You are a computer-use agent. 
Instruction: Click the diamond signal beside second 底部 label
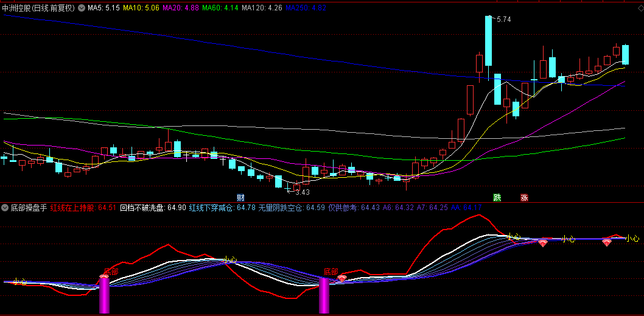(341, 279)
